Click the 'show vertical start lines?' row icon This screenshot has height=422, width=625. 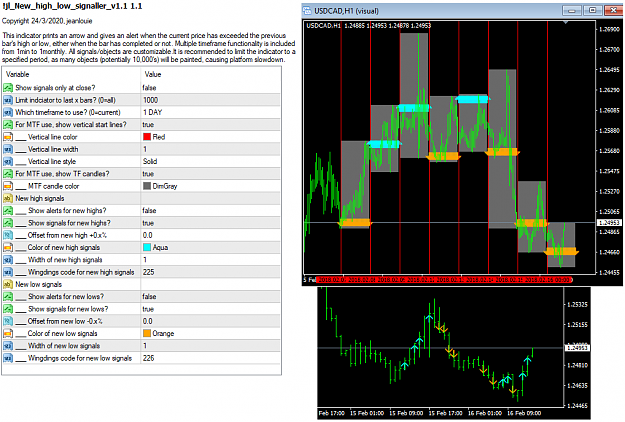tap(8, 125)
